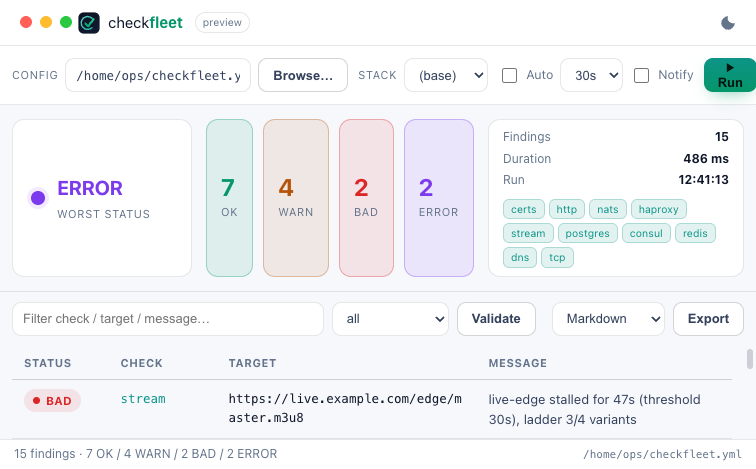Screen dimensions: 756x469
Task: Click the TARGET column header
Action: pyautogui.click(x=253, y=363)
